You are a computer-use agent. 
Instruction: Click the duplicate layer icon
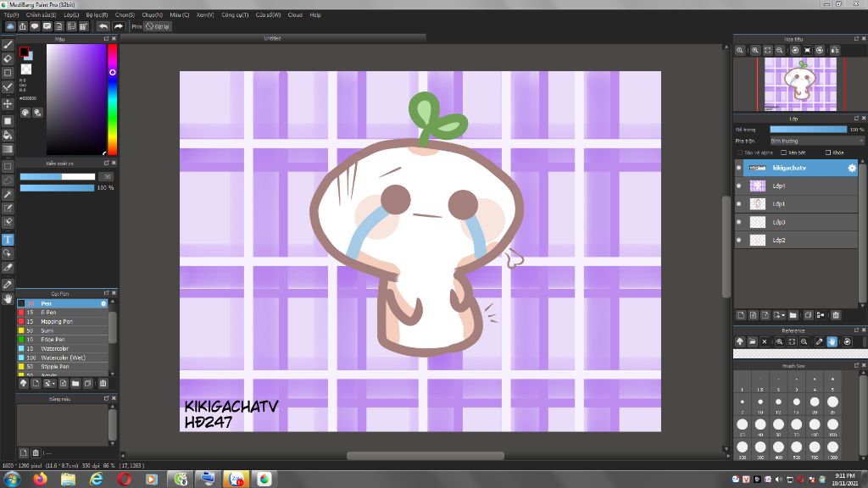[808, 315]
